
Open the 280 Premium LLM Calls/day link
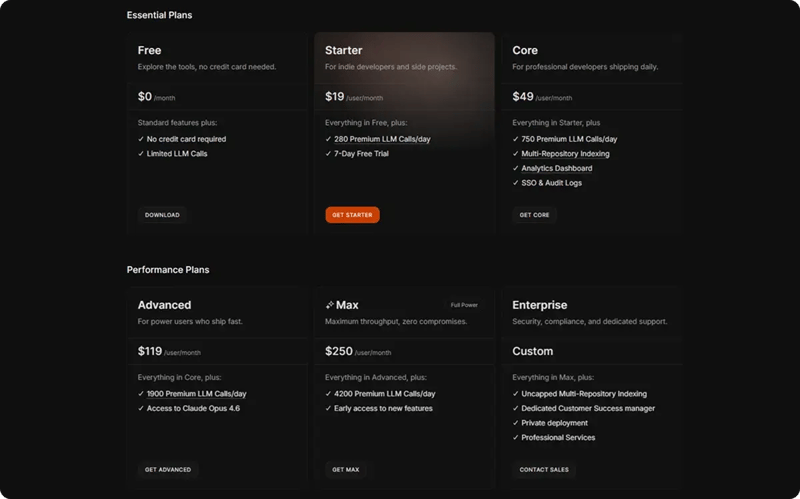[382, 139]
